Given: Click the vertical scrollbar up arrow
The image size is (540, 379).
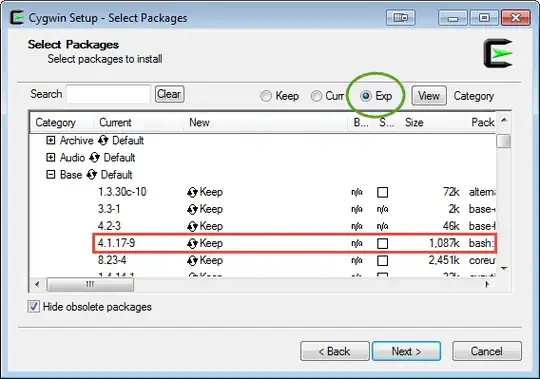Looking at the screenshot, I should (504, 120).
